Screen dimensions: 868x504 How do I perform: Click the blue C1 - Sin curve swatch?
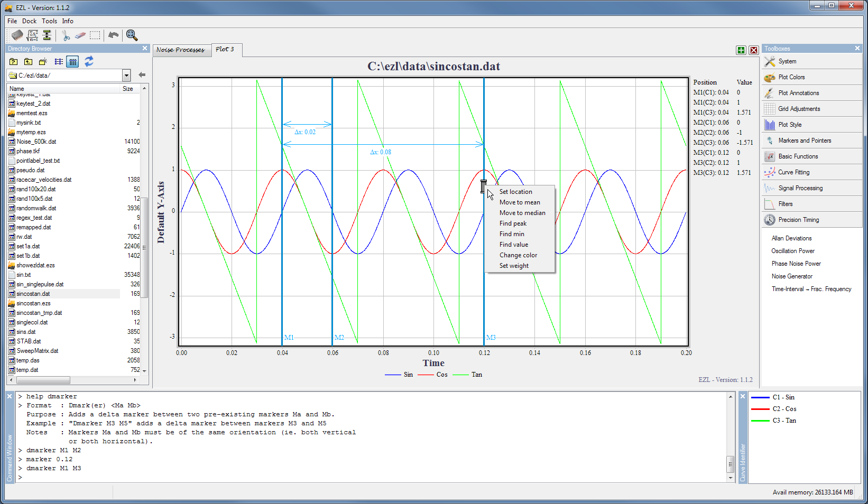tap(760, 397)
